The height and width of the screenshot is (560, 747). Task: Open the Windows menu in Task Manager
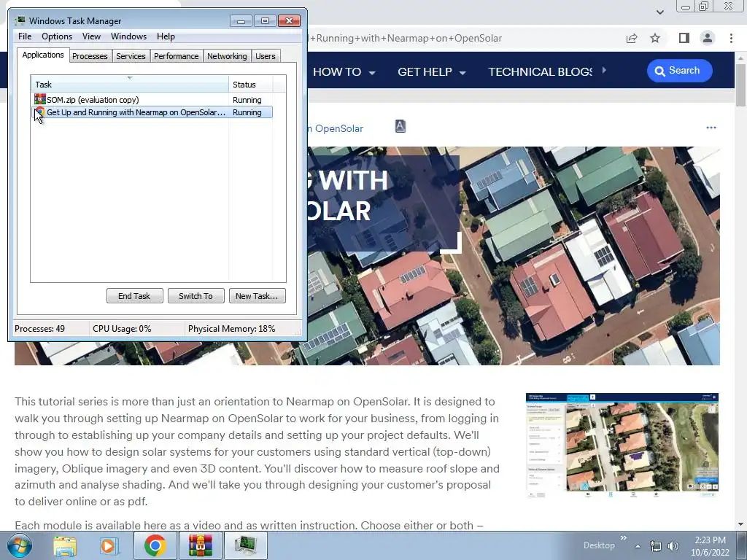click(x=128, y=36)
